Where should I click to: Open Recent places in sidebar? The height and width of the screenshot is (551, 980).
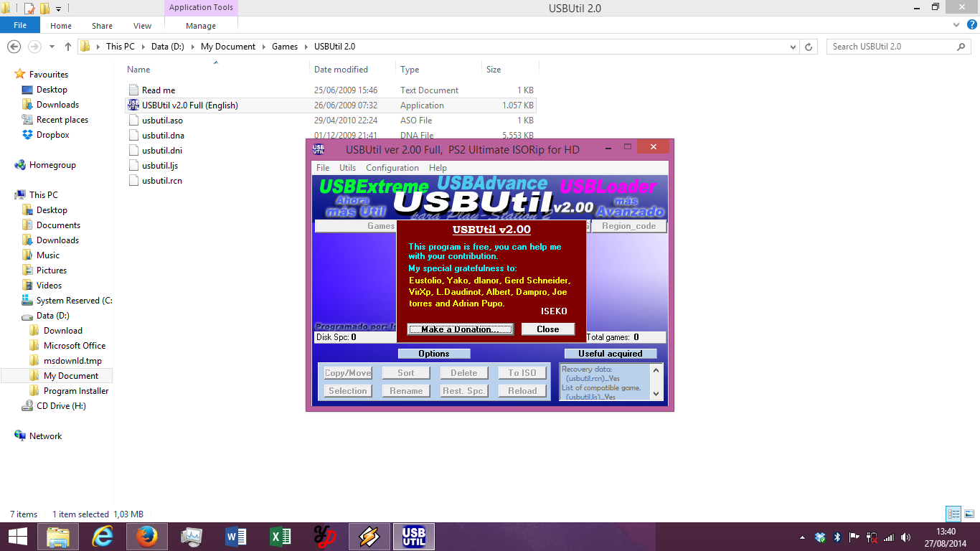click(x=62, y=120)
